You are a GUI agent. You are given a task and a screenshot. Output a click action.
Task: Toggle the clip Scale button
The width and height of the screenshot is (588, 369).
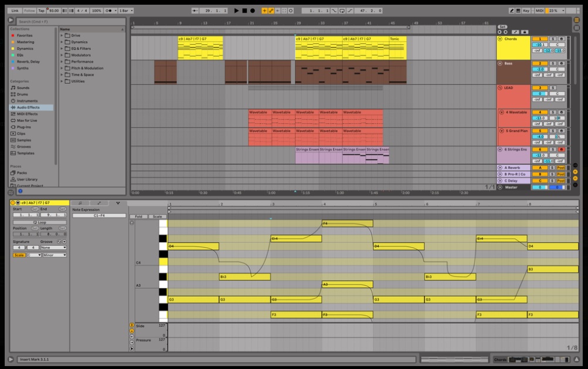19,255
